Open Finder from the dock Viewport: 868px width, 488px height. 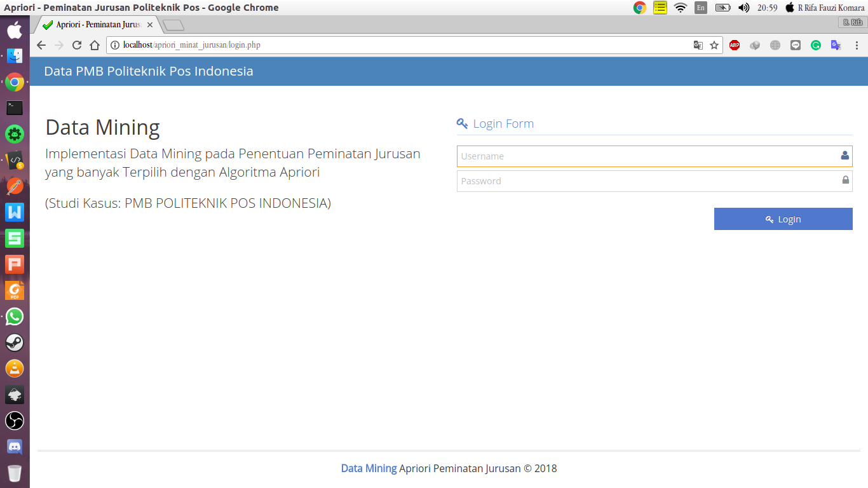tap(15, 56)
